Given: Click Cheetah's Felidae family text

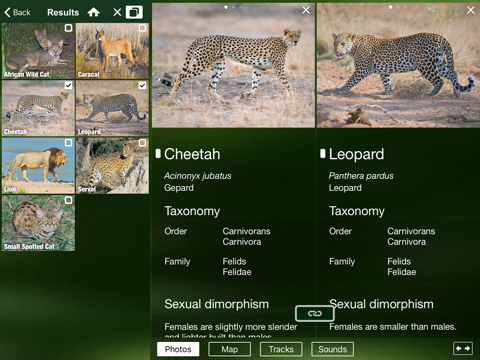Looking at the screenshot, I should (x=237, y=272).
